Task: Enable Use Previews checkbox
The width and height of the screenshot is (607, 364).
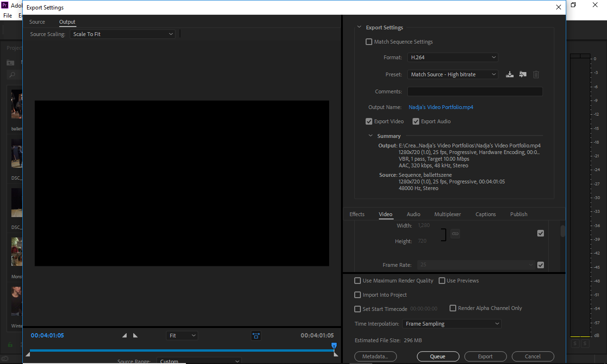Action: 442,281
